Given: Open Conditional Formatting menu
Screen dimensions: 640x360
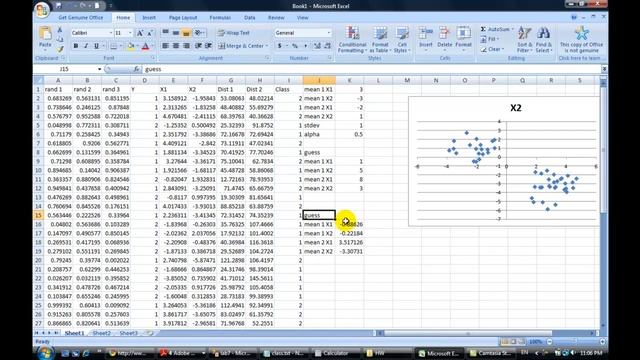Looking at the screenshot, I should 352,39.
